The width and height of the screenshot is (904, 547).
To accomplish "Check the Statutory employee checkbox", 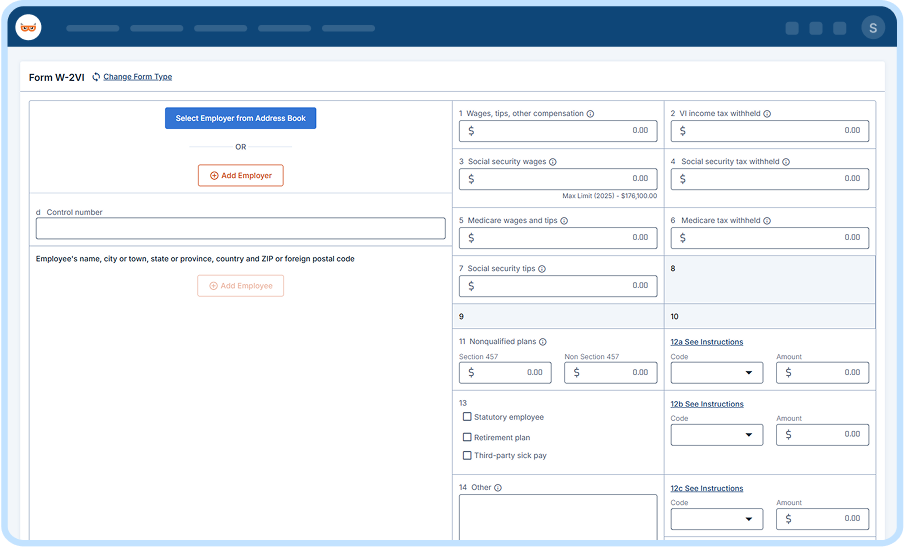I will click(467, 417).
